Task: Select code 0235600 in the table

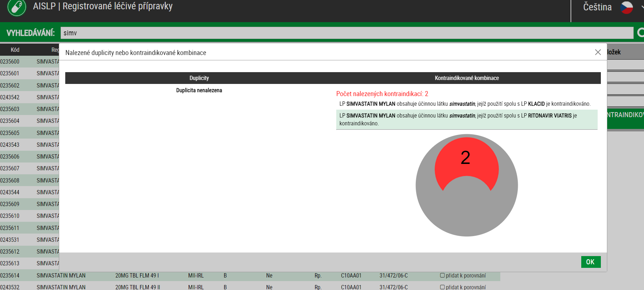Action: pyautogui.click(x=10, y=61)
